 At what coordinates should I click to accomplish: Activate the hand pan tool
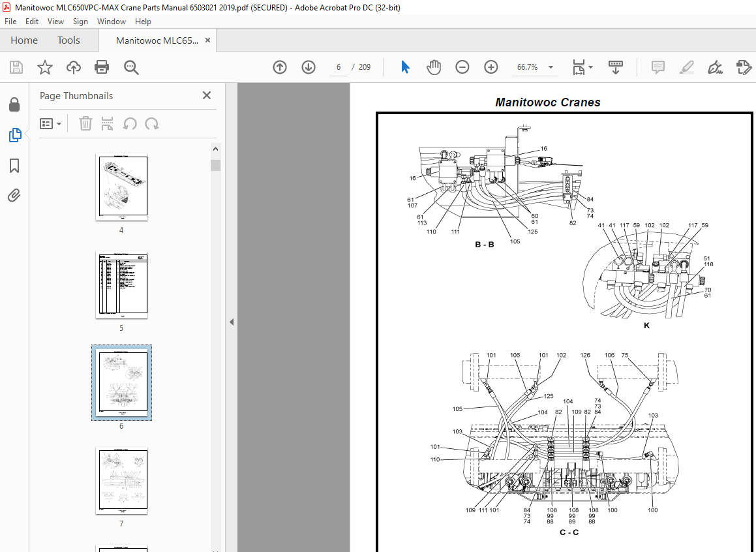coord(434,67)
